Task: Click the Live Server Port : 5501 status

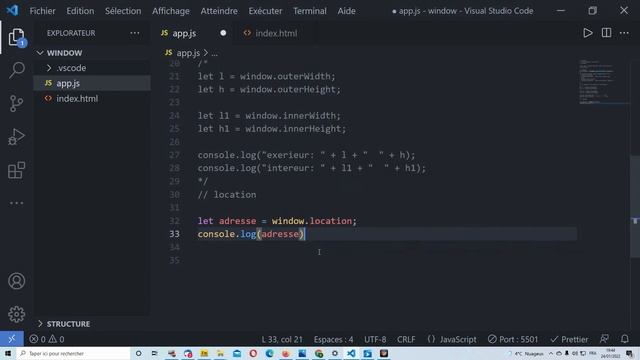Action: coord(513,339)
